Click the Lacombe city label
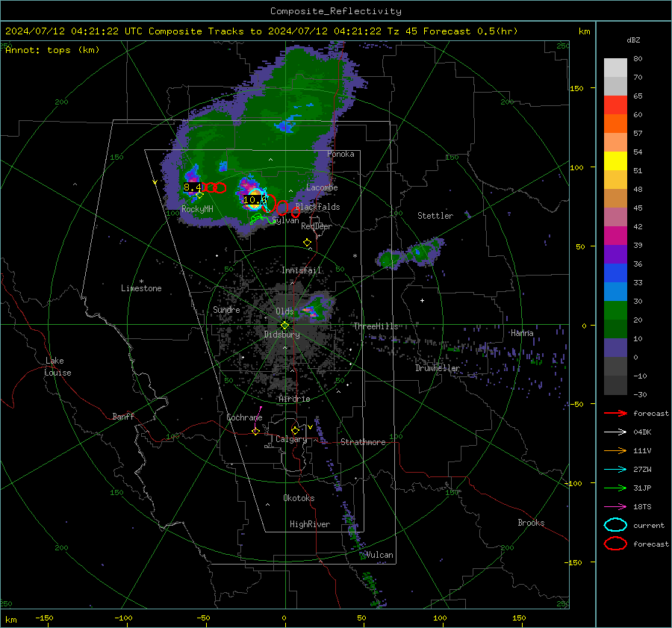The image size is (672, 628). click(x=322, y=187)
